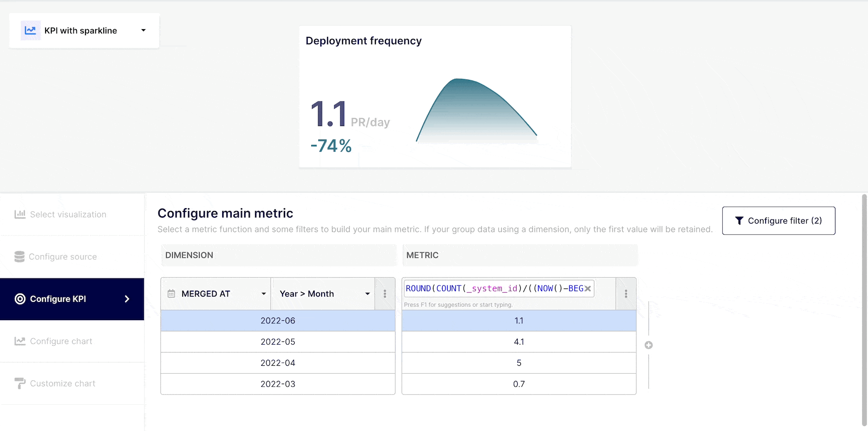
Task: Clear the metric formula with the X icon
Action: (x=588, y=288)
